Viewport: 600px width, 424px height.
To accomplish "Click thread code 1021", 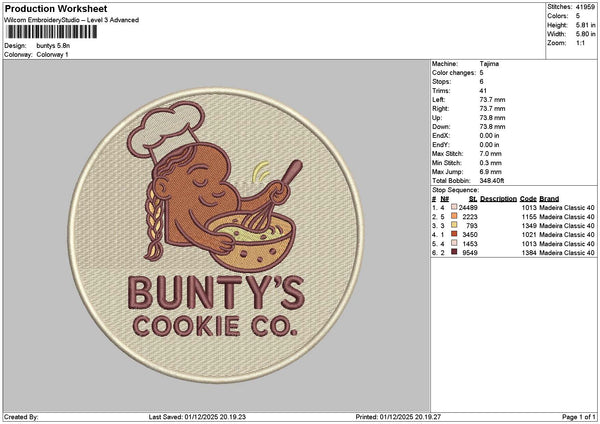I will coord(529,235).
